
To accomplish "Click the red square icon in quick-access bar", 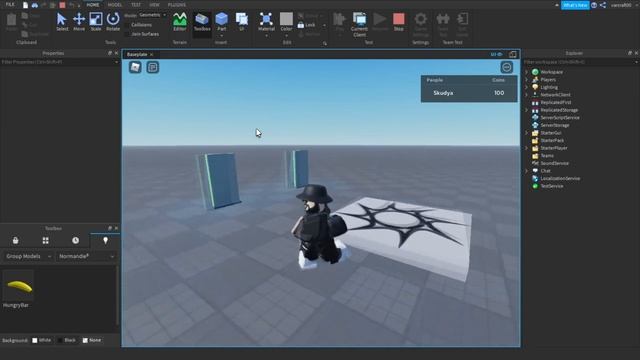I will tap(62, 5).
